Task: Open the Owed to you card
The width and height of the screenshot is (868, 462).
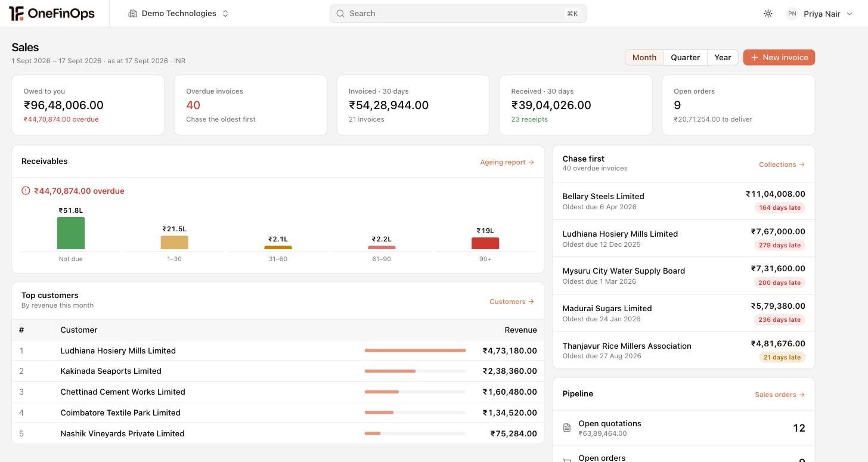Action: point(88,105)
